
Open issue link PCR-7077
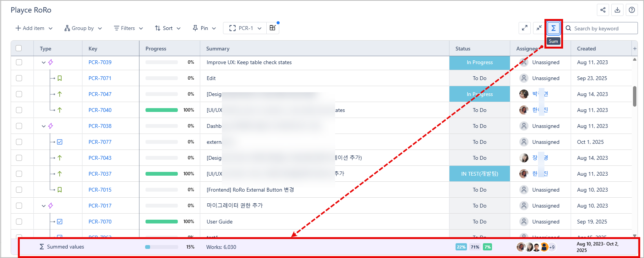(x=100, y=142)
